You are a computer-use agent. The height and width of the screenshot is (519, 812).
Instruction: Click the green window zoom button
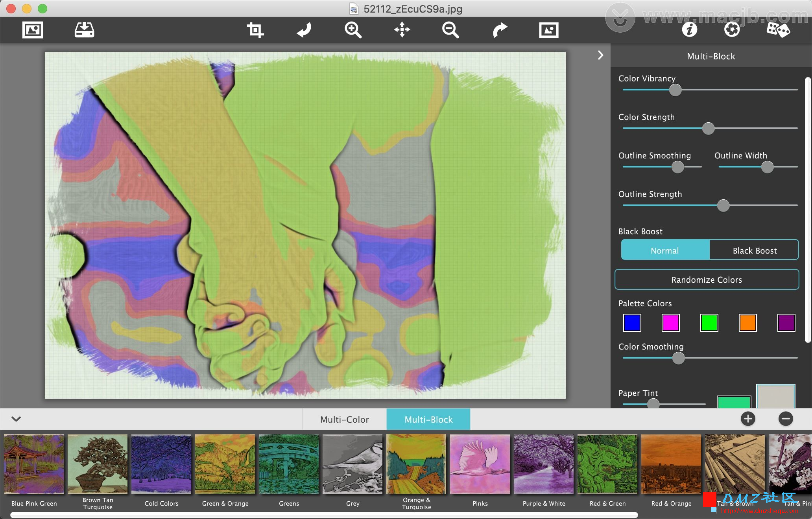42,9
